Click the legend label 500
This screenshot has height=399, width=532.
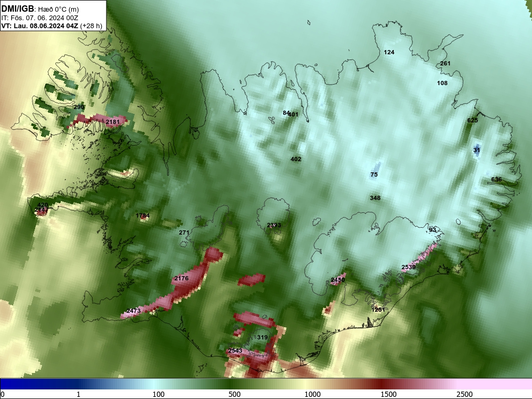click(235, 394)
